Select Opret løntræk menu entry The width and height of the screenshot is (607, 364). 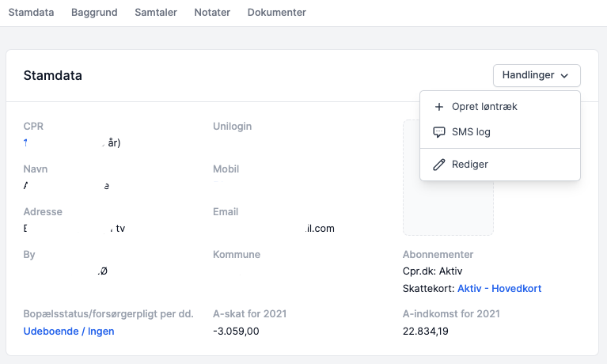click(500, 107)
